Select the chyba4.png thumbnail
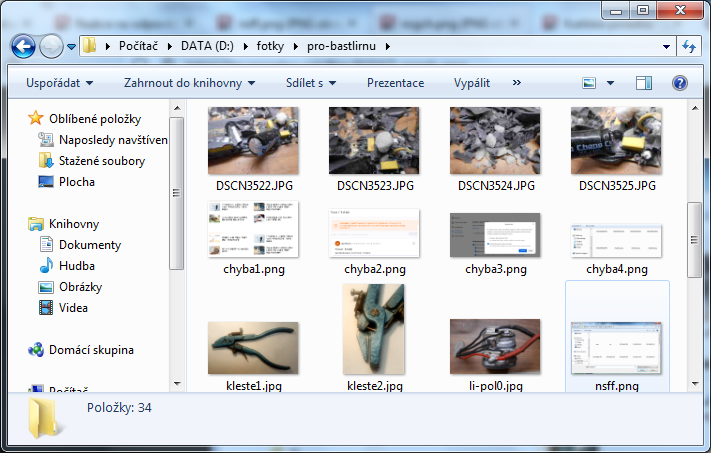The height and width of the screenshot is (453, 711). click(616, 240)
